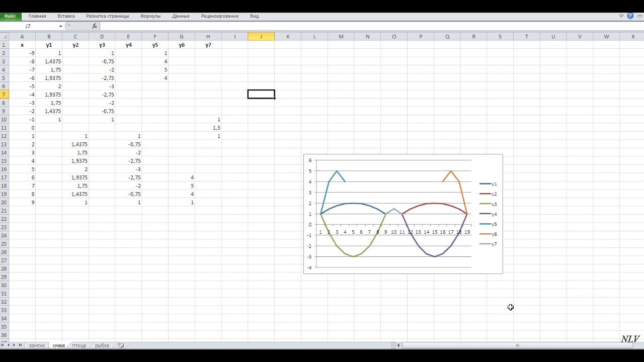Screen dimensions: 644x362
Task: Switch to the птица sheet tab
Action: point(79,345)
